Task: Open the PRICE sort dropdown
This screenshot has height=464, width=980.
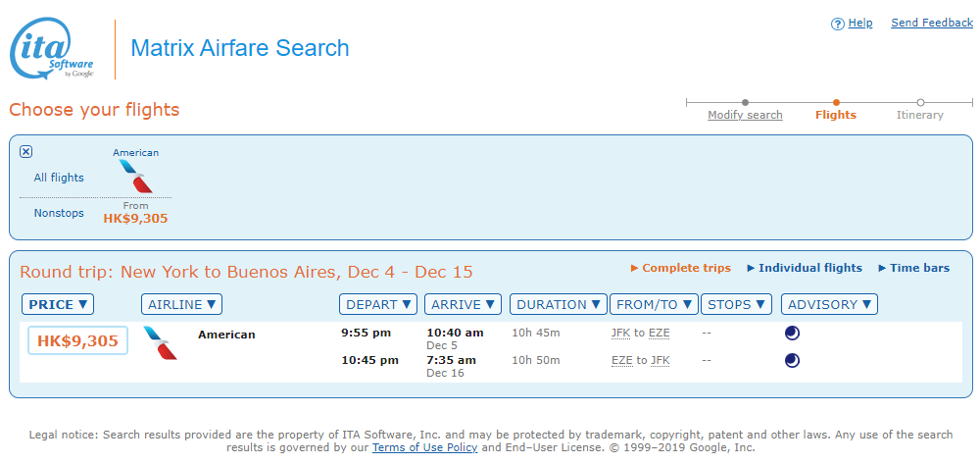Action: [58, 304]
